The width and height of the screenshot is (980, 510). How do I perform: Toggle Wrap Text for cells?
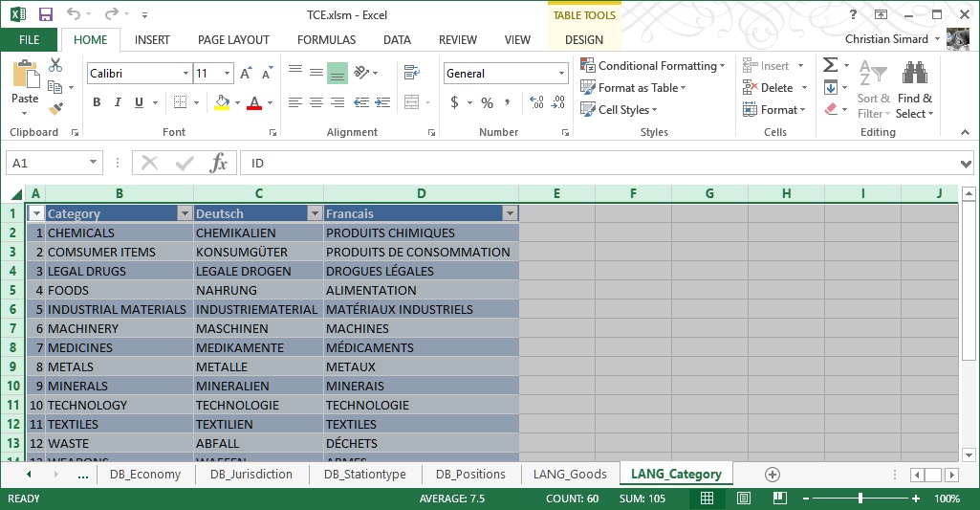411,73
